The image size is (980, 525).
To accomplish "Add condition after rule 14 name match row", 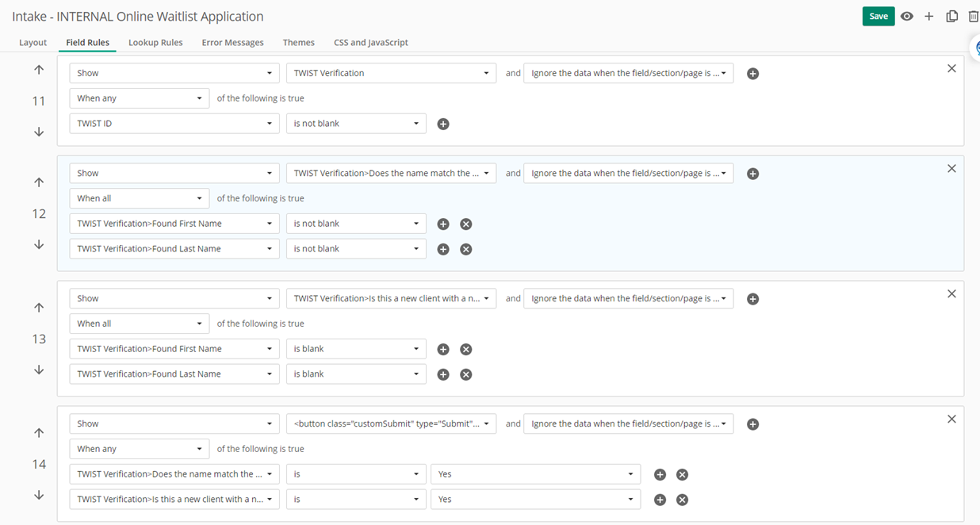I will click(660, 474).
